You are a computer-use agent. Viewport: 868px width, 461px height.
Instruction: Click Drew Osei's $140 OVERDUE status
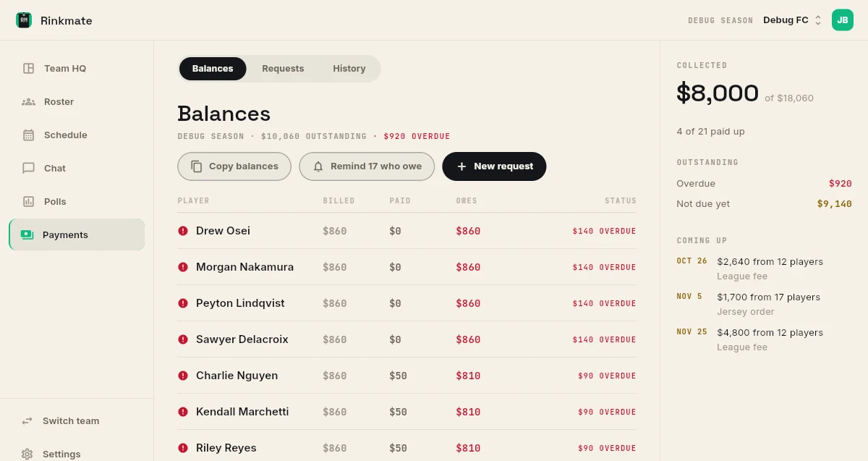[604, 231]
